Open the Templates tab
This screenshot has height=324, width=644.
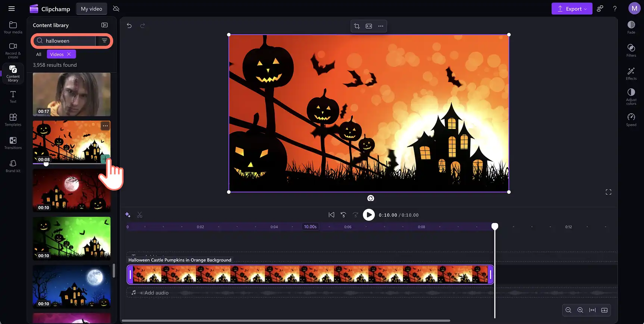[x=13, y=120]
